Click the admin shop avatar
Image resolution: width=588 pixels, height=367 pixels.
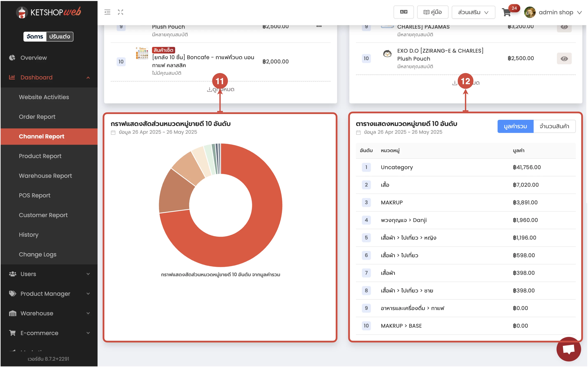coord(530,12)
